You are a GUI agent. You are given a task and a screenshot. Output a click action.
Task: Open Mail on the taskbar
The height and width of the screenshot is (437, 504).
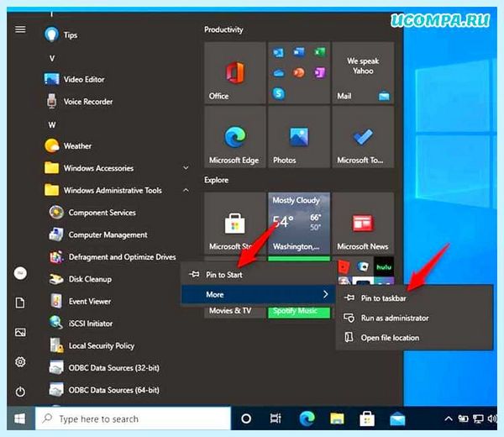tap(397, 419)
